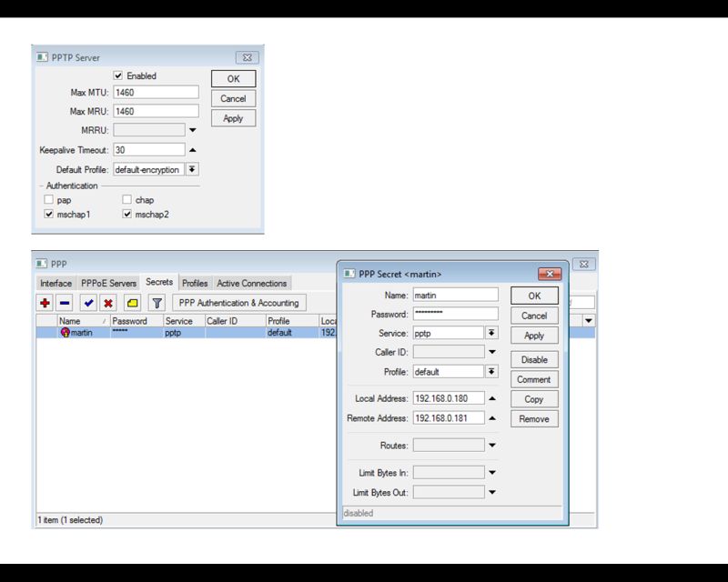Collapse the Remote Address field arrow

(x=492, y=418)
